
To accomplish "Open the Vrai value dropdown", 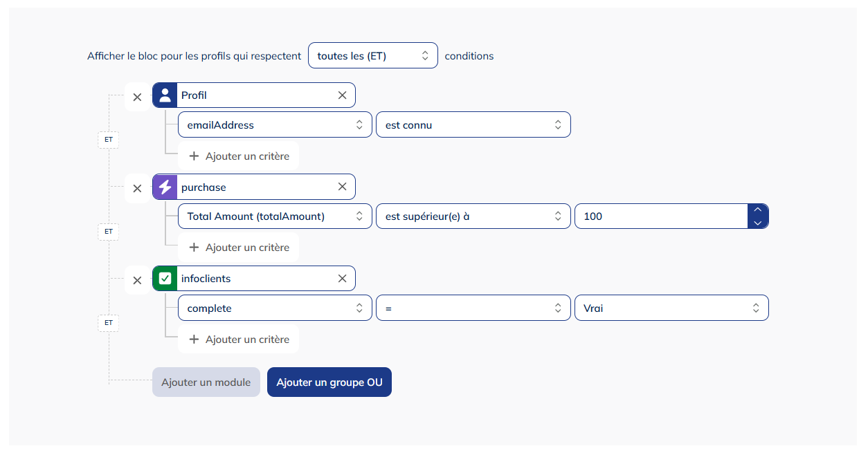I will click(671, 308).
